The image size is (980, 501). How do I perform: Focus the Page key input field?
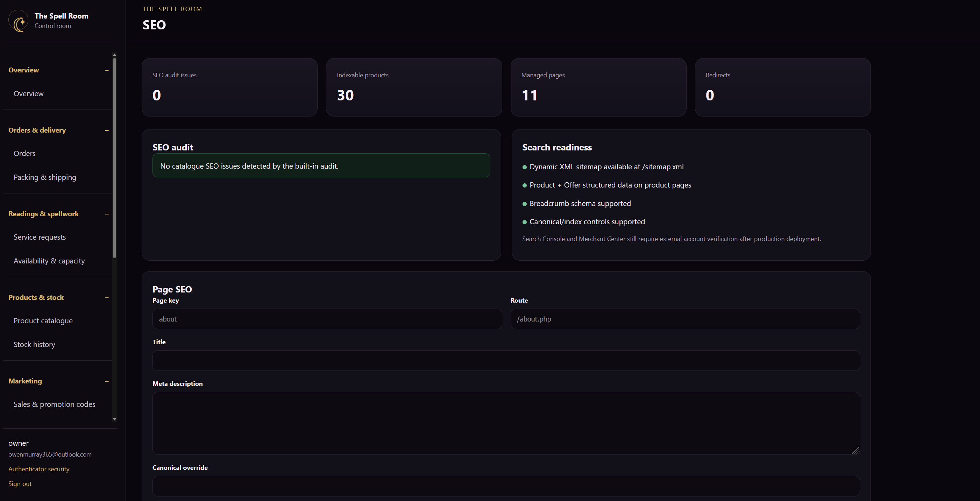tap(327, 319)
